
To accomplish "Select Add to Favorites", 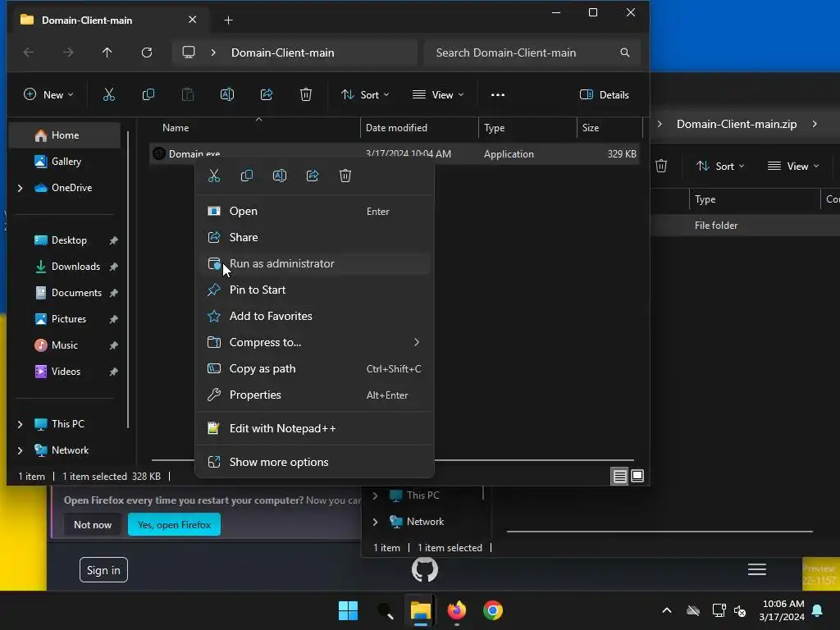I will coord(314,316).
